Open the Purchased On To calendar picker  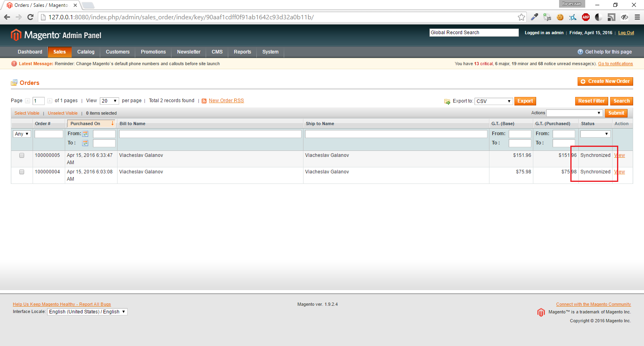(x=85, y=143)
